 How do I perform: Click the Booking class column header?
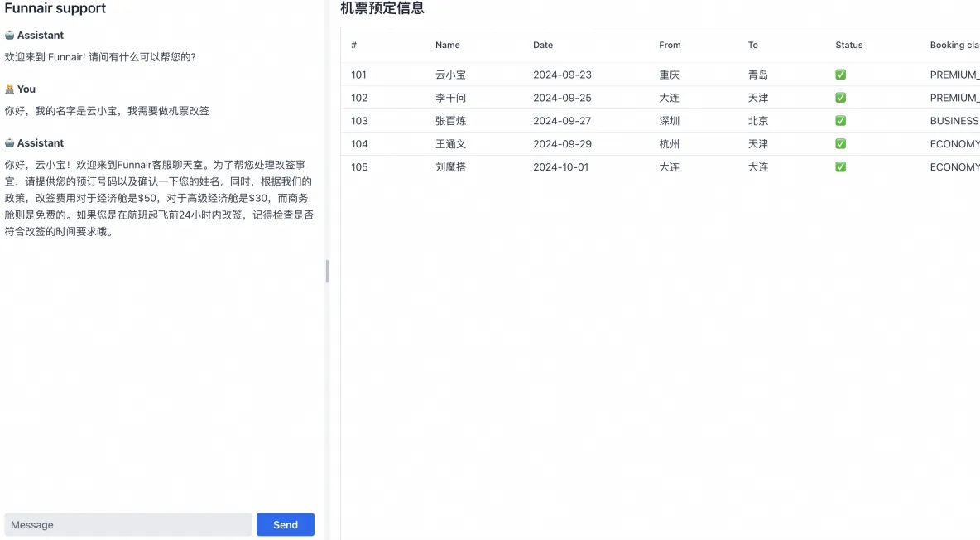click(954, 45)
